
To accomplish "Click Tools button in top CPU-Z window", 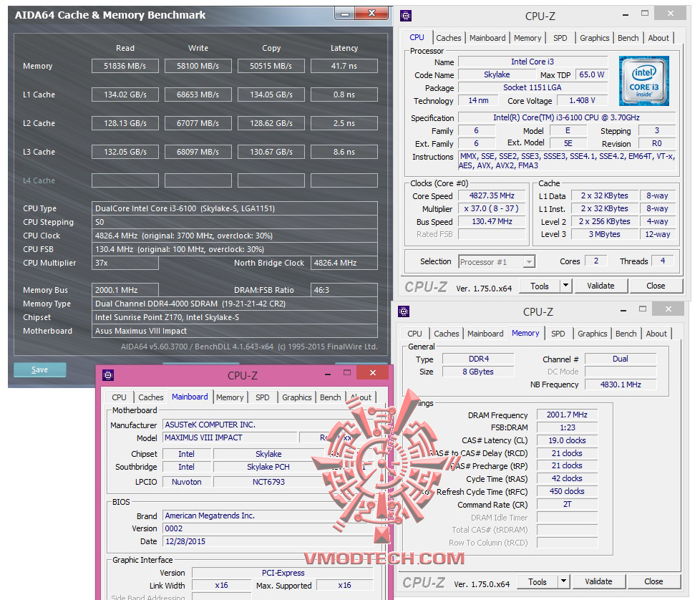I will tap(539, 286).
